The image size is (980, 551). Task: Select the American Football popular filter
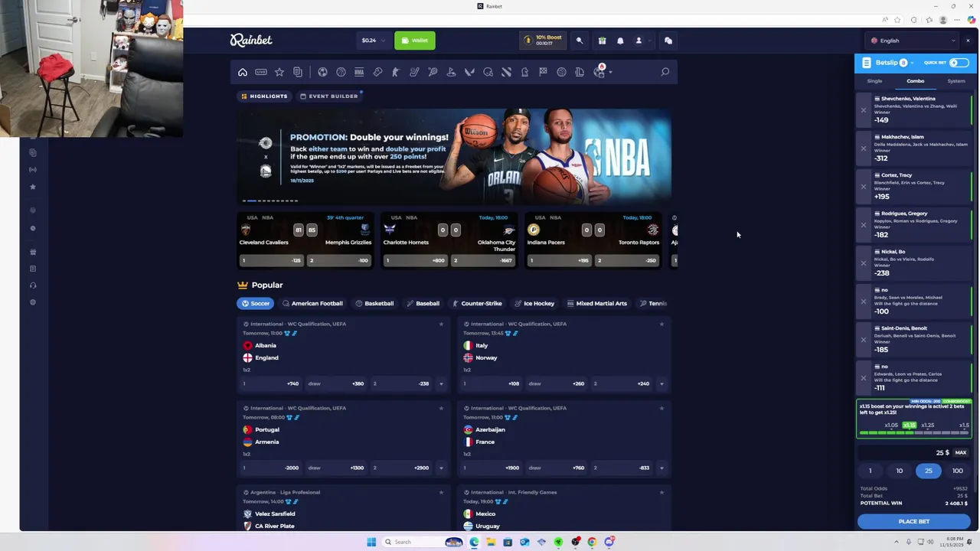pos(312,304)
